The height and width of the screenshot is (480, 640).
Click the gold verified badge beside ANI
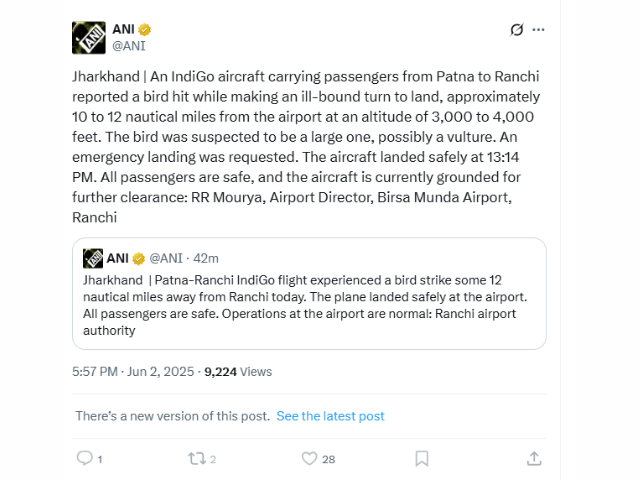(145, 29)
